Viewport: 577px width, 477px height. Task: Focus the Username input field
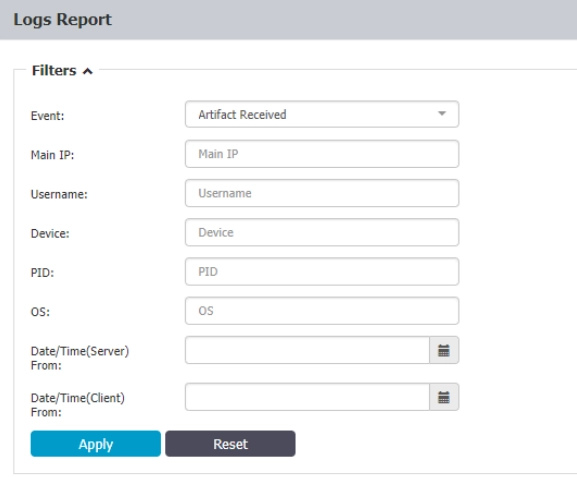pyautogui.click(x=322, y=193)
